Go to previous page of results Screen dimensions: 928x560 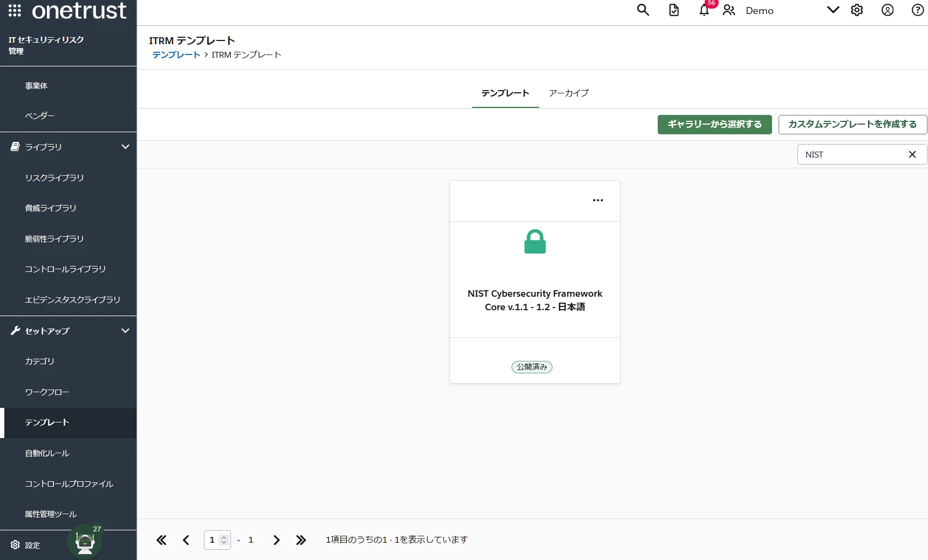pos(186,540)
